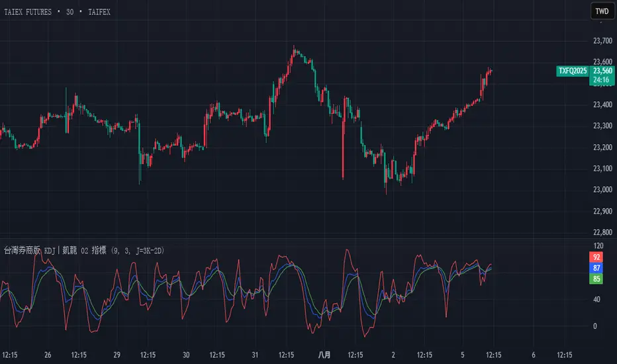Click the TAIFEX exchange label
This screenshot has height=364, width=617.
coord(97,12)
